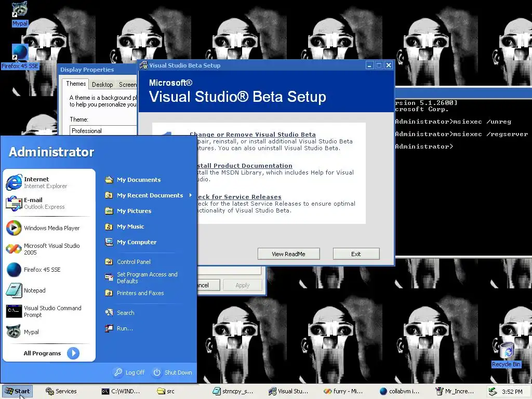Expand My Recent Documents submenu
The height and width of the screenshot is (399, 532).
(148, 195)
